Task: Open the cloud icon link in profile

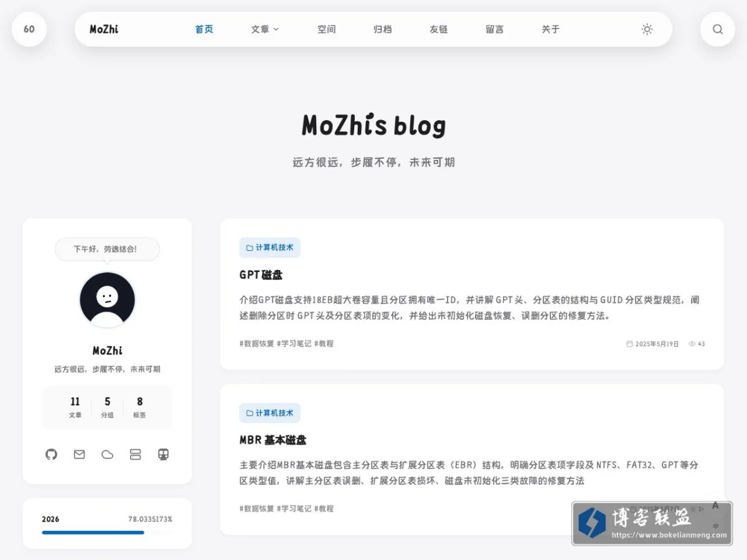Action: coord(107,454)
